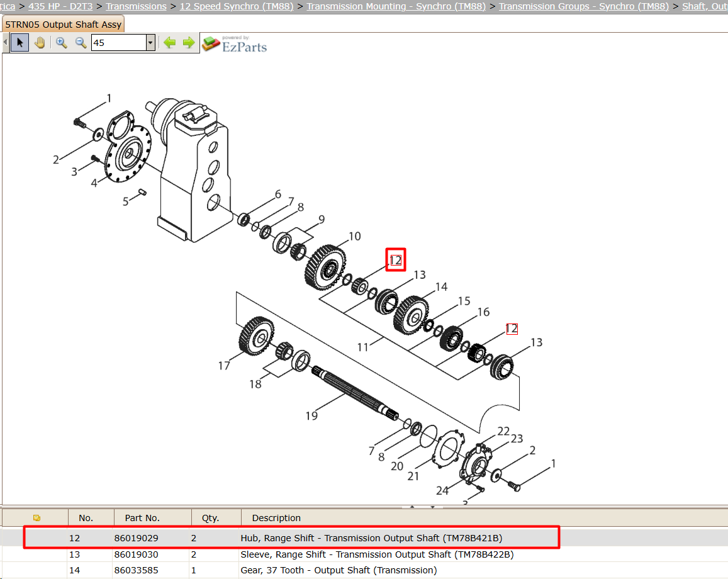728x579 pixels.
Task: Open Transmission Mounting - Synchro breadcrumb
Action: click(x=396, y=6)
